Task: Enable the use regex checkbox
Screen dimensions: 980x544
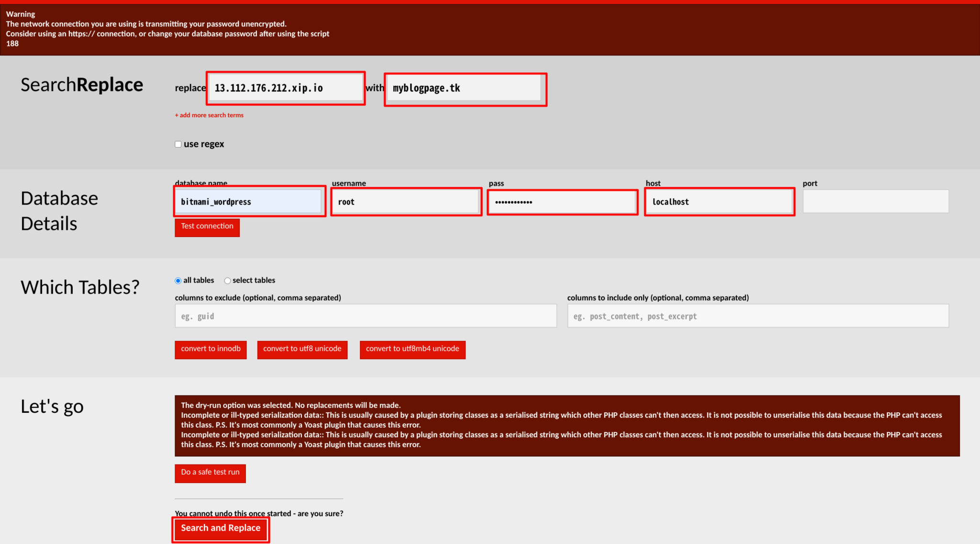Action: pos(178,144)
